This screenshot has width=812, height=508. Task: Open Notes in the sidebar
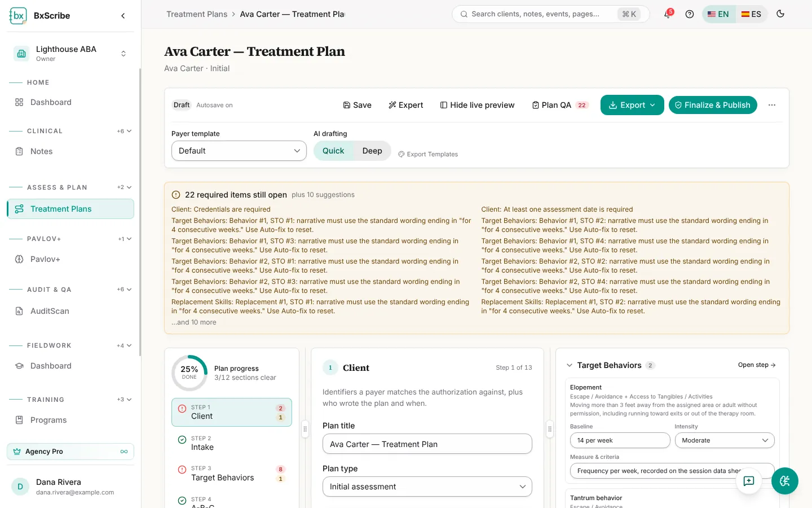pos(70,151)
